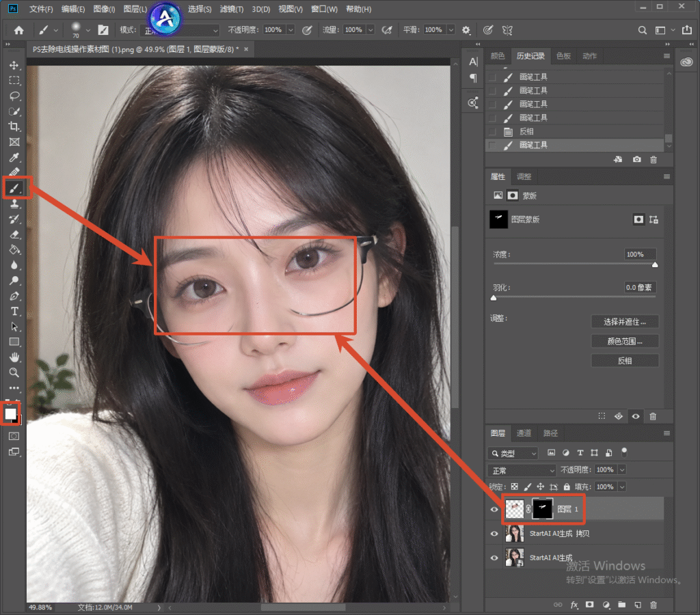Open the 窗口(W) menu
This screenshot has width=700, height=615.
click(x=324, y=9)
